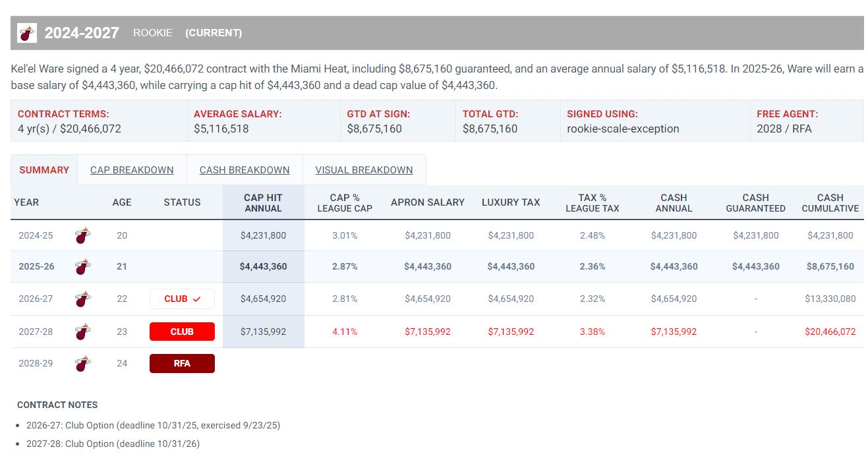Select the Summary tab
868x468 pixels.
(x=44, y=170)
